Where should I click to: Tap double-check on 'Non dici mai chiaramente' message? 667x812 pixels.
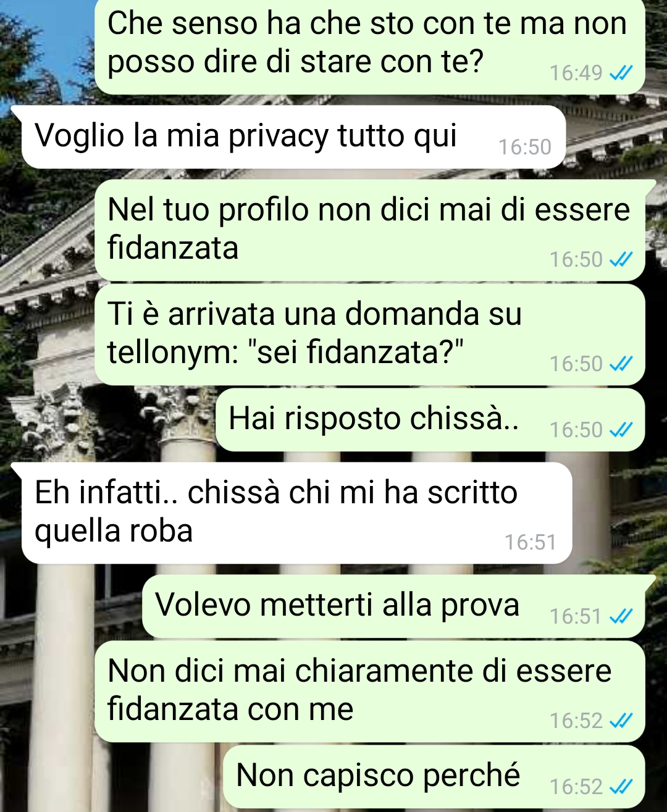pyautogui.click(x=621, y=721)
